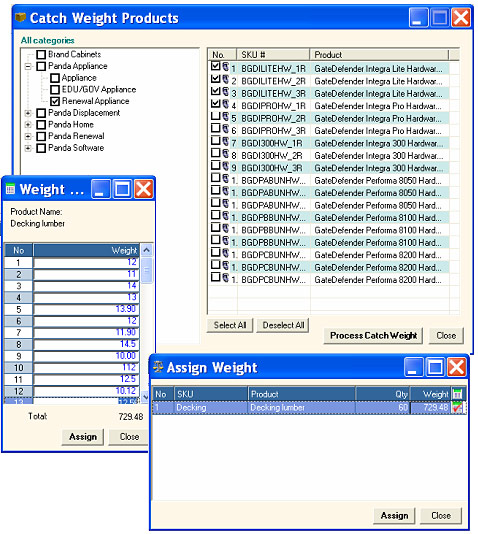Click product icon in row BGDIPROHW_1R

(225, 104)
